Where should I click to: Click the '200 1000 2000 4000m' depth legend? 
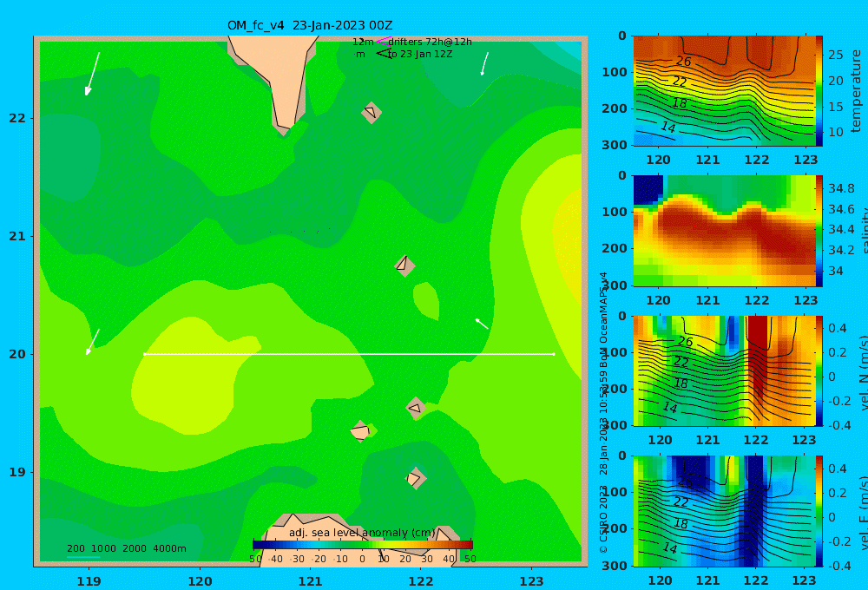(127, 548)
